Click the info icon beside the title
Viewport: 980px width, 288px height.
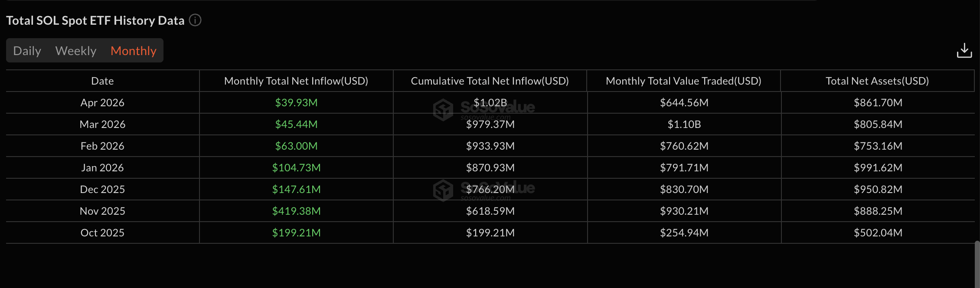(x=195, y=20)
